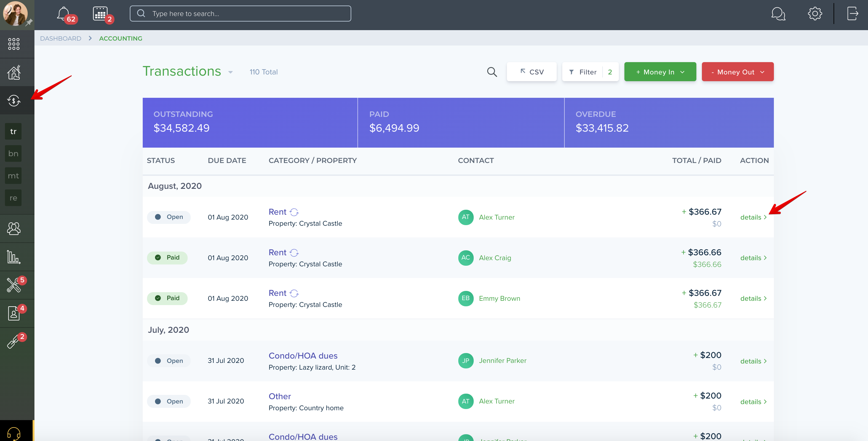The width and height of the screenshot is (868, 441).
Task: Click the STATUS column header
Action: coord(161,161)
